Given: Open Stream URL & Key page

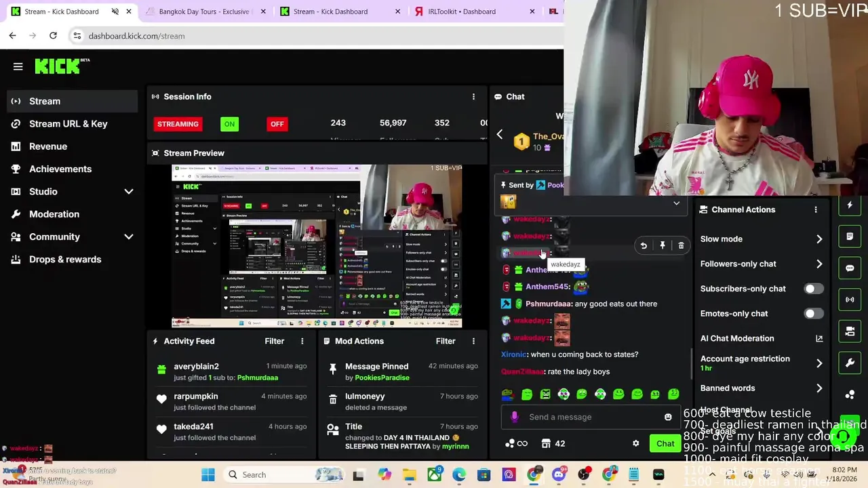Looking at the screenshot, I should 72,124.
